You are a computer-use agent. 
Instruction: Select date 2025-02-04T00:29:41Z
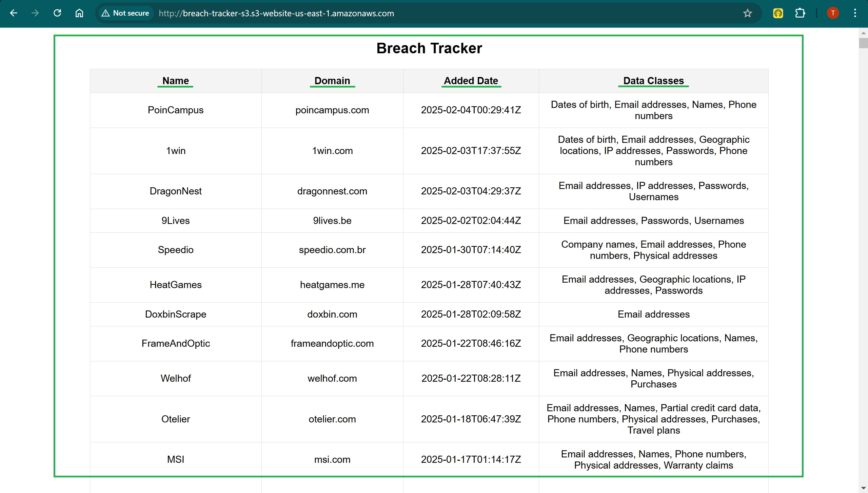(471, 110)
